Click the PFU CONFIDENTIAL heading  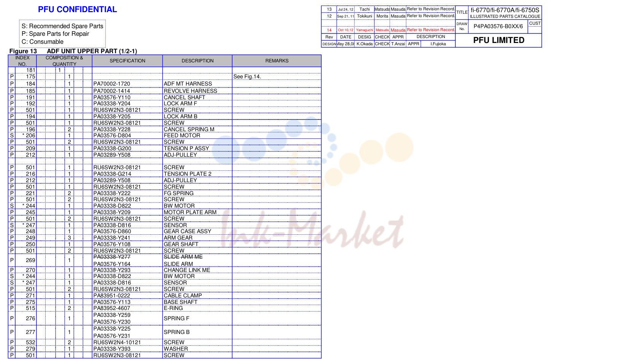tap(77, 10)
